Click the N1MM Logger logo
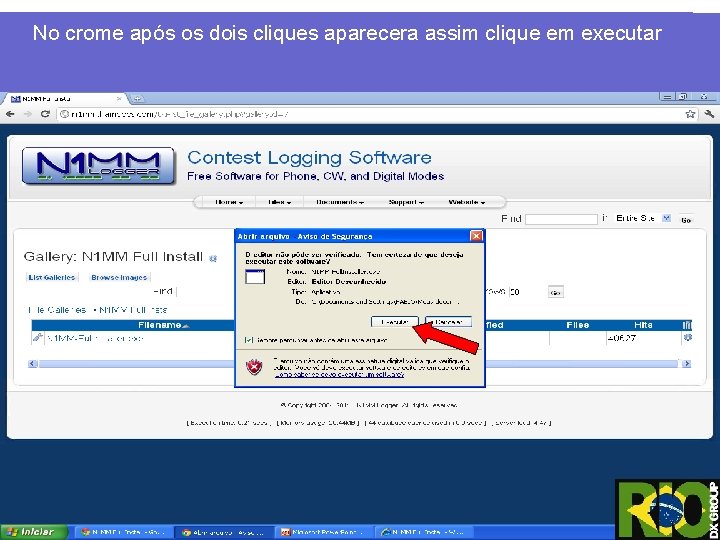 [x=98, y=166]
